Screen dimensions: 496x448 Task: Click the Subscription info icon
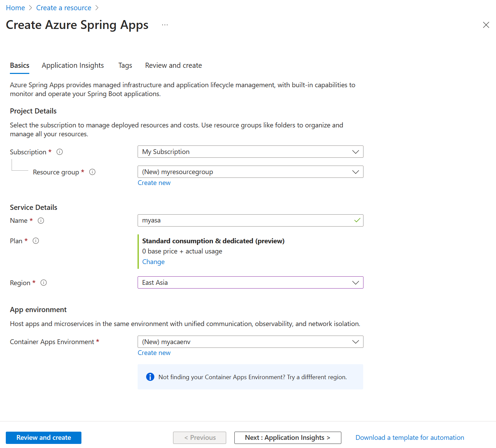pyautogui.click(x=60, y=152)
